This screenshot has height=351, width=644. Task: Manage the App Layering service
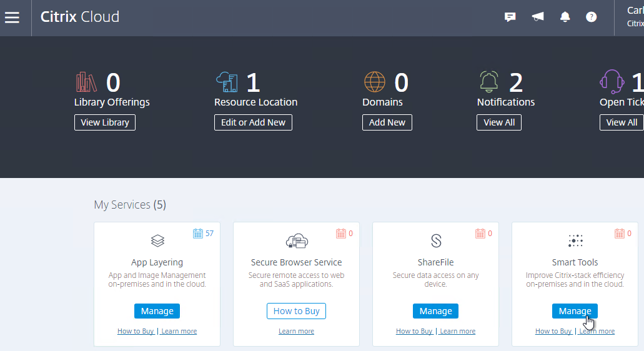(x=157, y=311)
